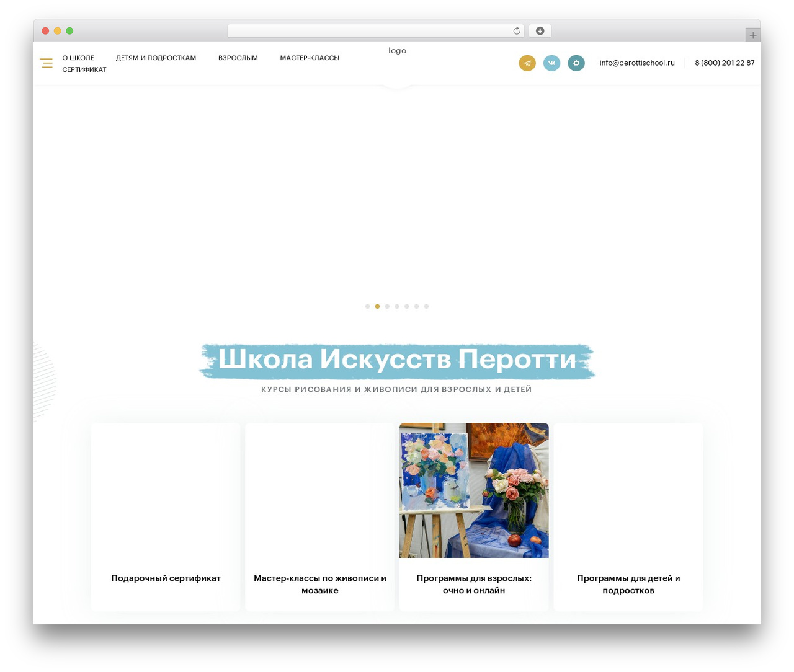Go to the third slide dot

(x=387, y=306)
